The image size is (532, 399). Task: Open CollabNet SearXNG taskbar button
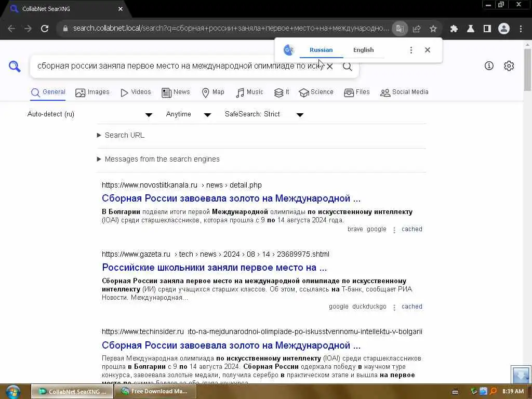pos(72,392)
